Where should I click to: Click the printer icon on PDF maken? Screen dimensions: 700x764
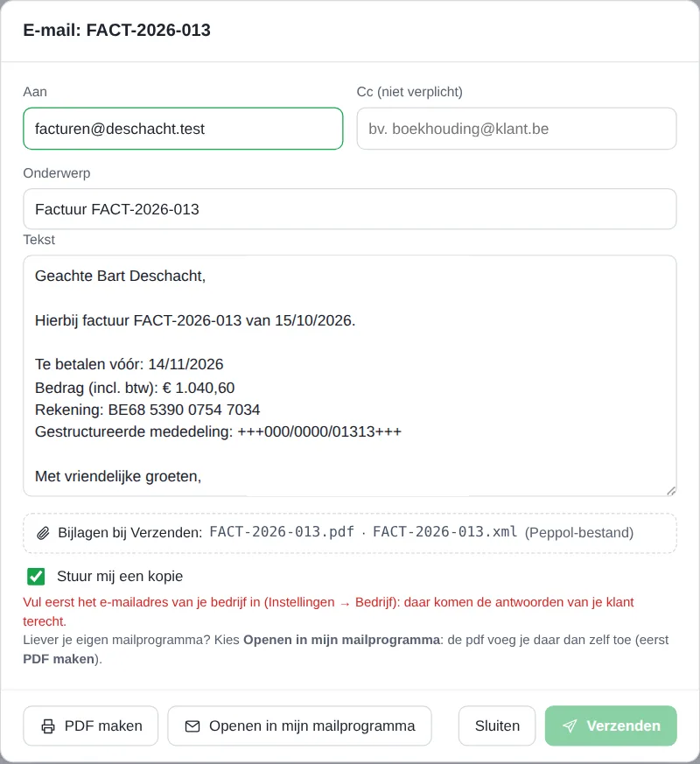(48, 726)
